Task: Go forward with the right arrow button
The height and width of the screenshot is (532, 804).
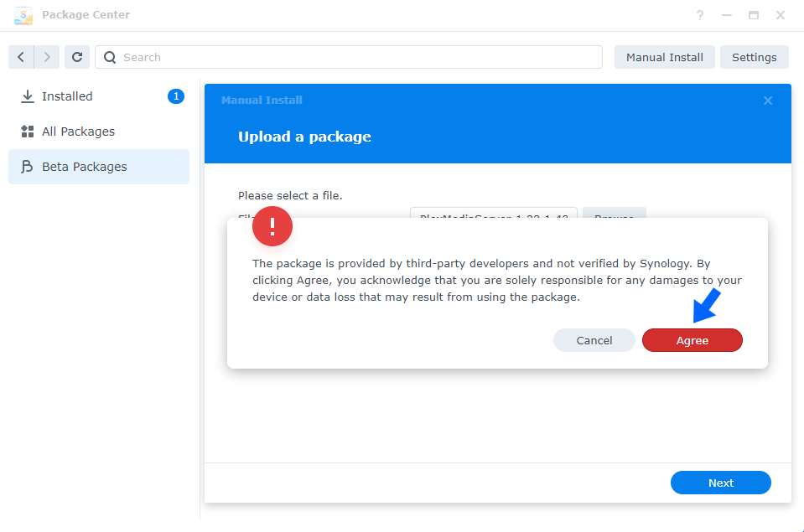Action: pos(47,57)
